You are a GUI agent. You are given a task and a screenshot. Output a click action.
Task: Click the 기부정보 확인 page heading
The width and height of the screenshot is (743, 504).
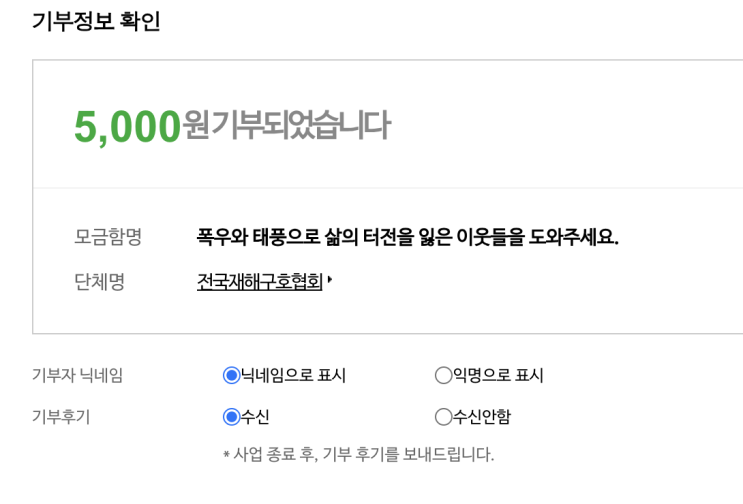(96, 21)
